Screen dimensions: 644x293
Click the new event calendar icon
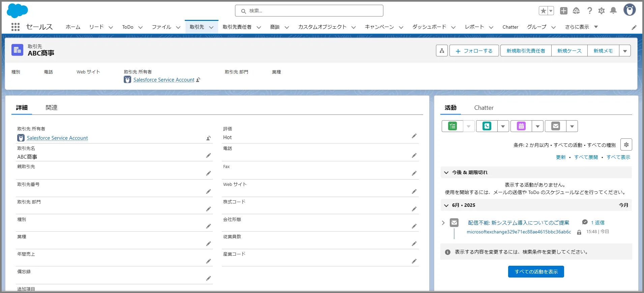(x=521, y=126)
